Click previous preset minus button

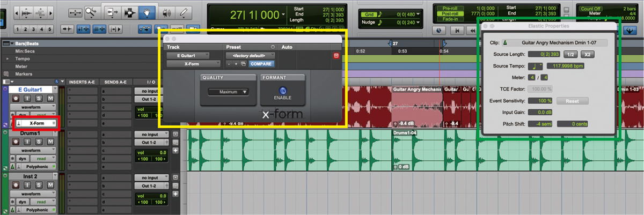click(x=230, y=64)
